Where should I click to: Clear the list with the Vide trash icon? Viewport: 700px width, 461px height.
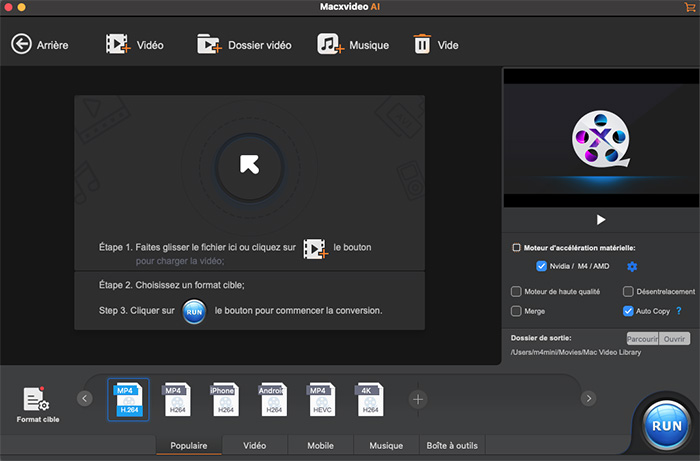[422, 44]
